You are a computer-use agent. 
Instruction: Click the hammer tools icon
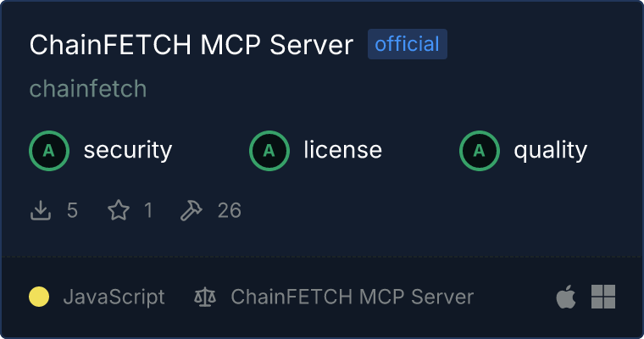(191, 210)
